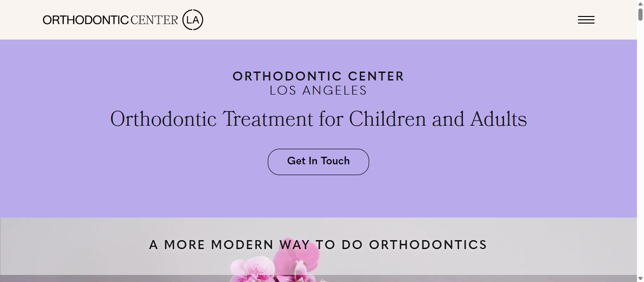This screenshot has height=282, width=644.
Task: Click the word ORTHODONTICS in gray section heading
Action: click(x=428, y=245)
